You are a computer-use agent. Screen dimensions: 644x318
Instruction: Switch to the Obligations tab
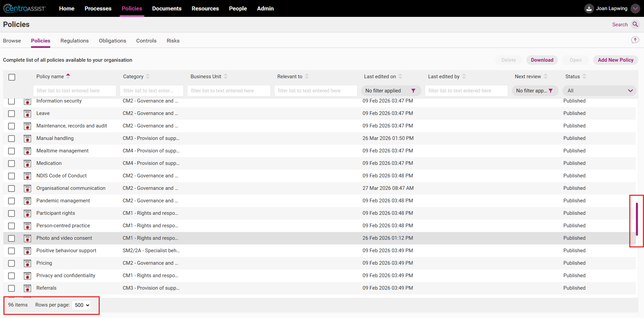[x=112, y=40]
